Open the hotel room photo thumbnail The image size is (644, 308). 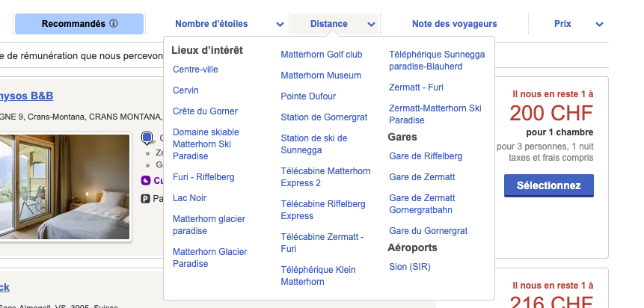(65, 187)
